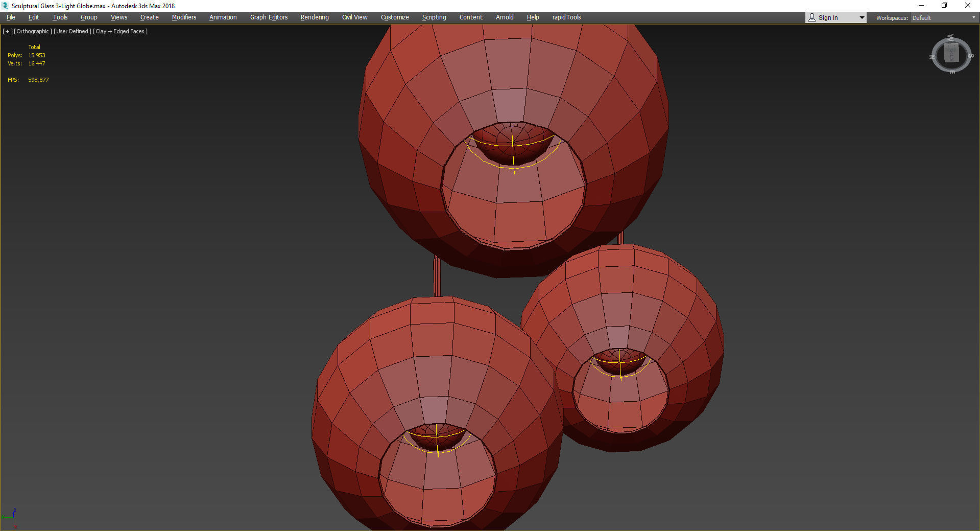The image size is (980, 531).
Task: Close the 3ds Max window
Action: tap(967, 6)
